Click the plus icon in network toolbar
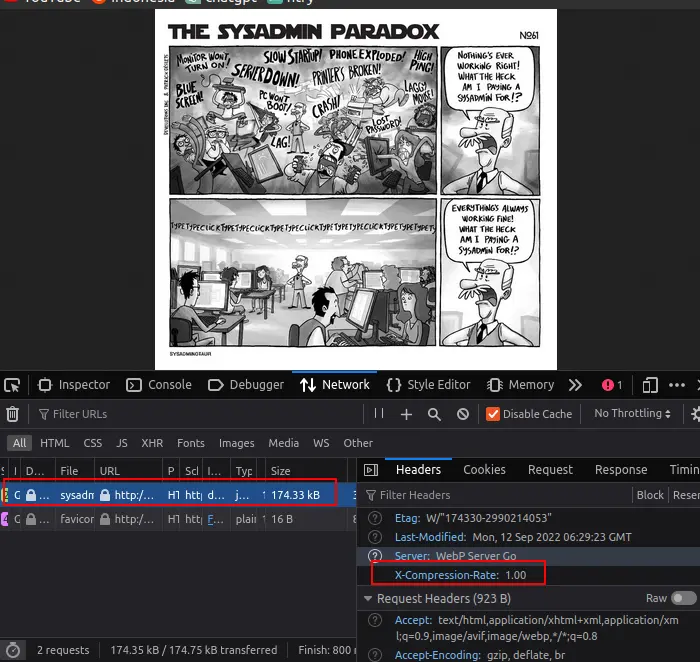The image size is (700, 662). pos(406,415)
